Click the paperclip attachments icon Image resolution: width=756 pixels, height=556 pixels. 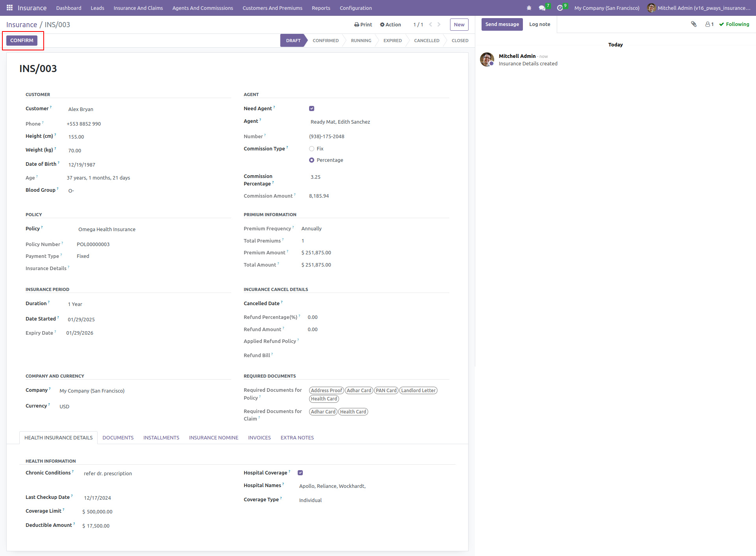coord(694,24)
